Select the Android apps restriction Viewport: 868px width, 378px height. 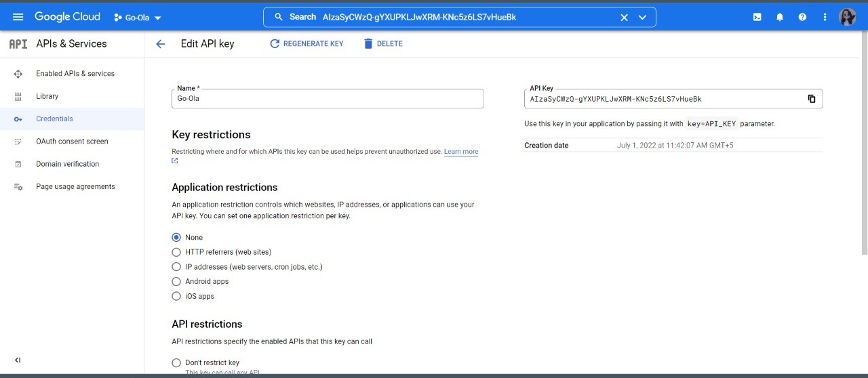coord(200,281)
